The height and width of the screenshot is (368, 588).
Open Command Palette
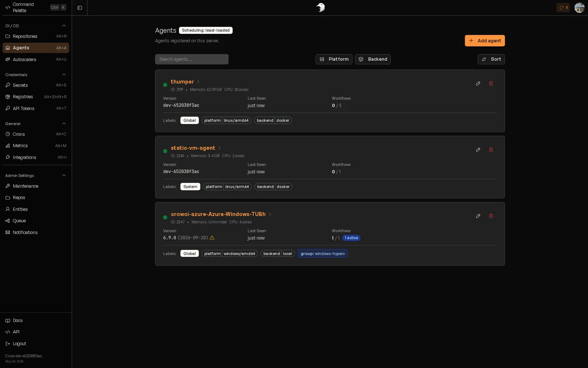coord(36,7)
